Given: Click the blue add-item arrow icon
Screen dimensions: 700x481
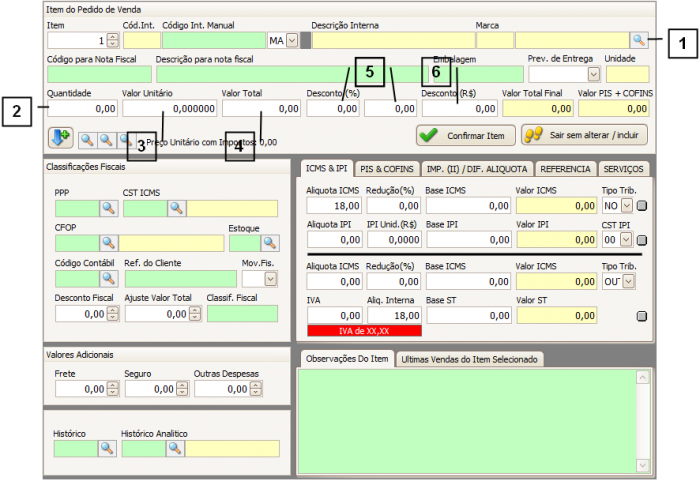Looking at the screenshot, I should [59, 138].
